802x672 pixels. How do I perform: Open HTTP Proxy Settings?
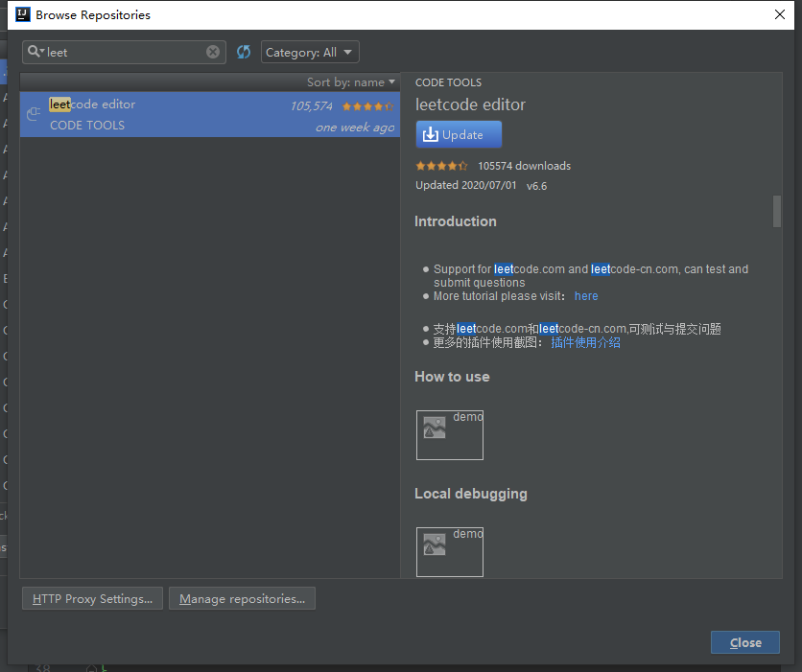[x=93, y=598]
